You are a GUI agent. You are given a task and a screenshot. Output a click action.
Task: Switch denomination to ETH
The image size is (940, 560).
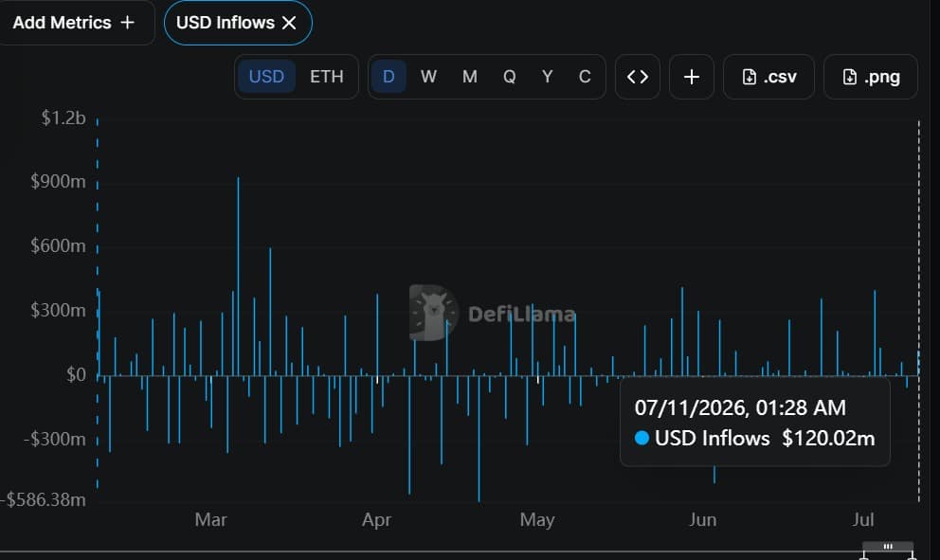[327, 77]
